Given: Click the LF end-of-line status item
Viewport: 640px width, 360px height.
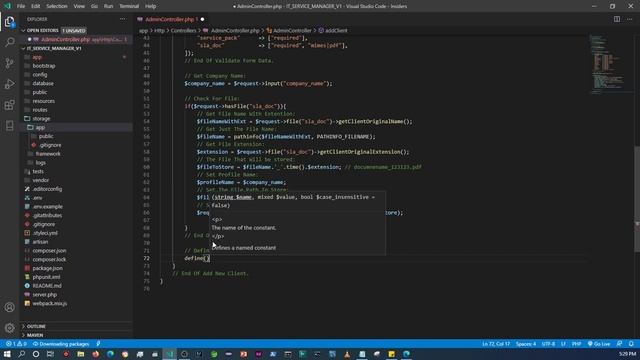Looking at the screenshot, I should (x=563, y=344).
